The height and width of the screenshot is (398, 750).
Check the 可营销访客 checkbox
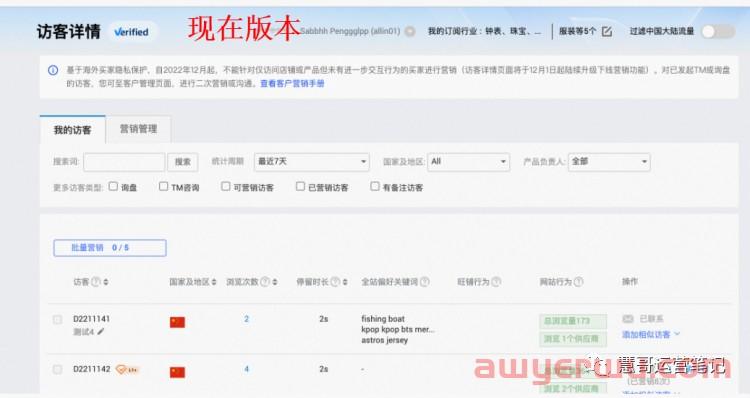[226, 186]
